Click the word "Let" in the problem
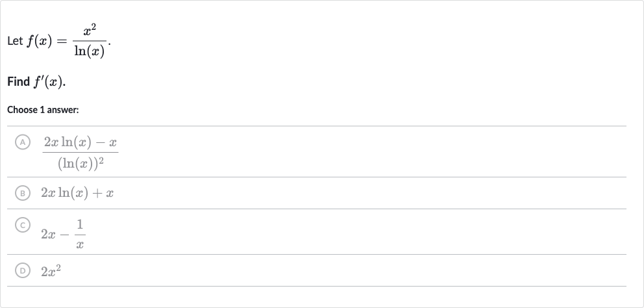Viewport: 644px width, 308px height. point(15,42)
